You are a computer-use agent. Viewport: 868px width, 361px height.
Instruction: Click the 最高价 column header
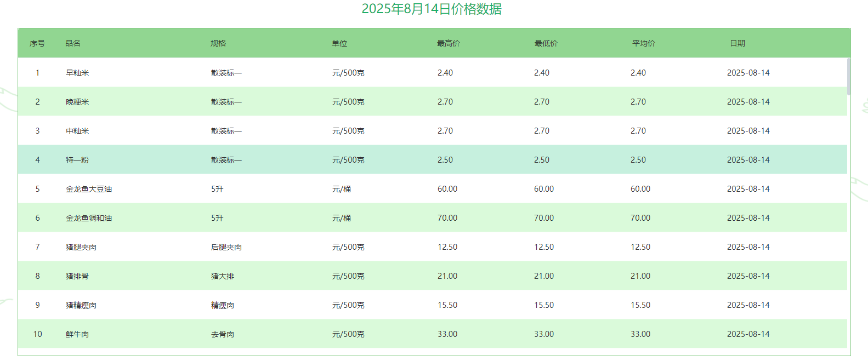pos(449,43)
